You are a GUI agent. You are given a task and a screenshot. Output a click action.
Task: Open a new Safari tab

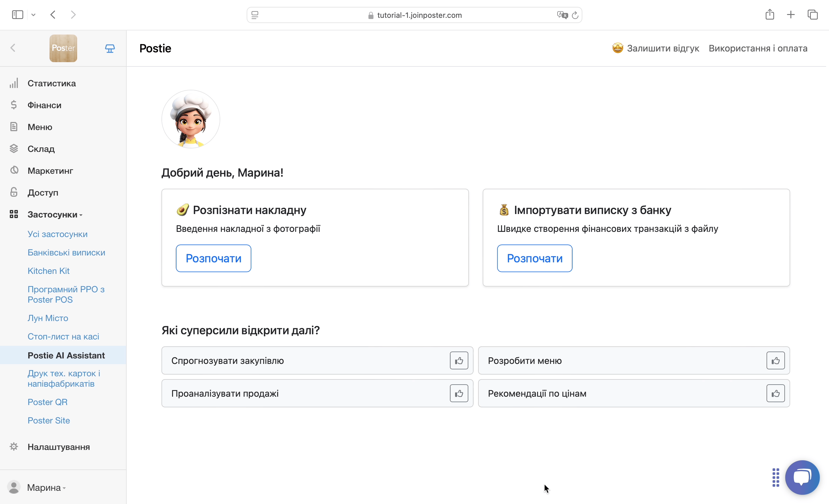(791, 15)
